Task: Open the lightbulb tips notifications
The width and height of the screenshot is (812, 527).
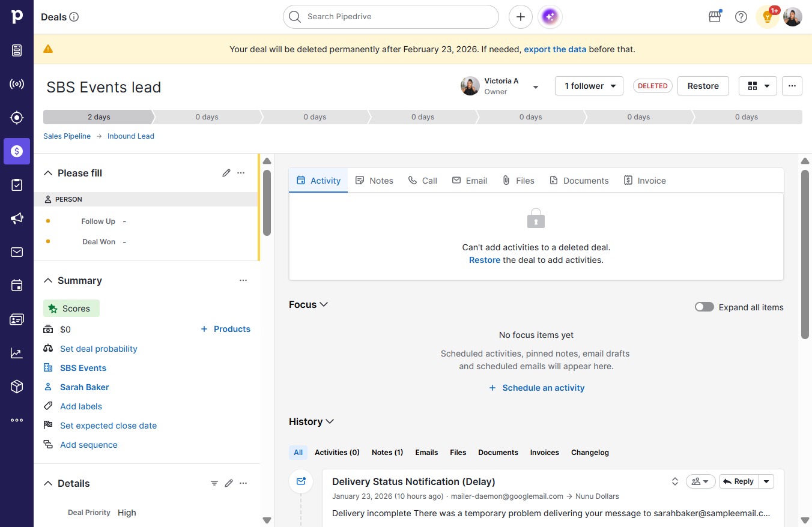Action: tap(768, 17)
